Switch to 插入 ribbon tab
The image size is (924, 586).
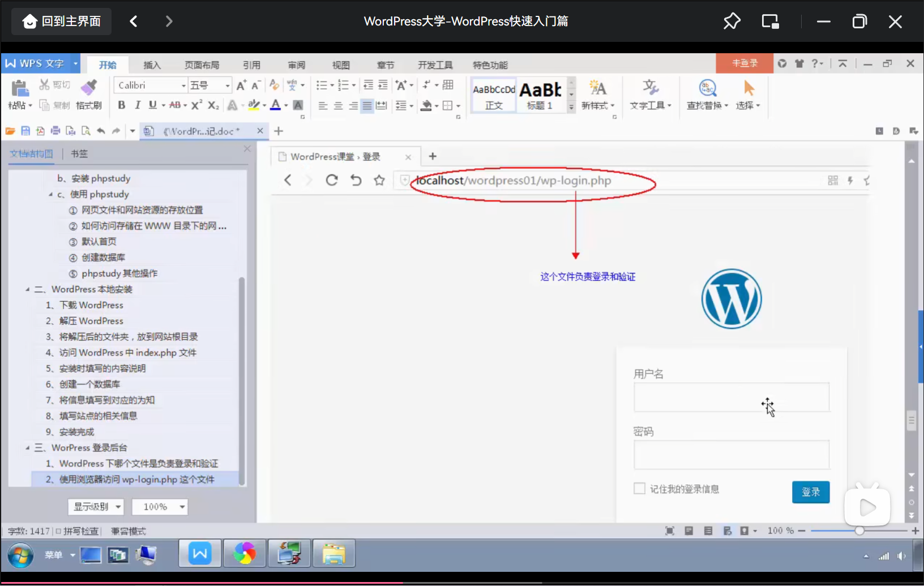click(152, 65)
